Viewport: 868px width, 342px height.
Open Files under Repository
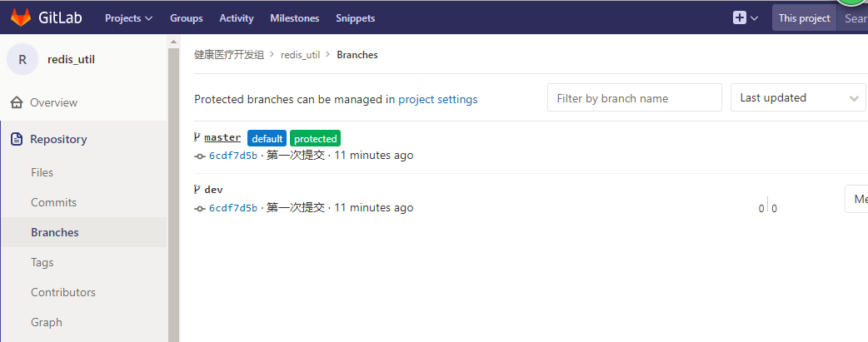[x=42, y=172]
